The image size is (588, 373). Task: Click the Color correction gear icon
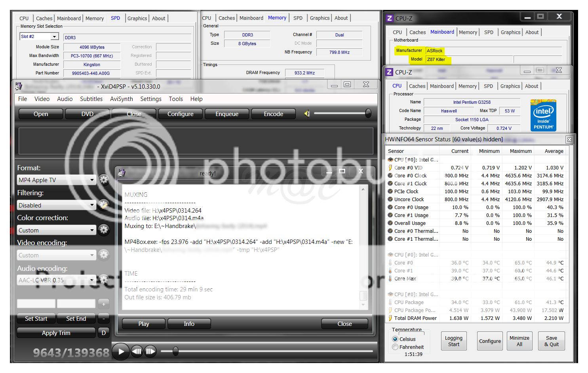(104, 230)
